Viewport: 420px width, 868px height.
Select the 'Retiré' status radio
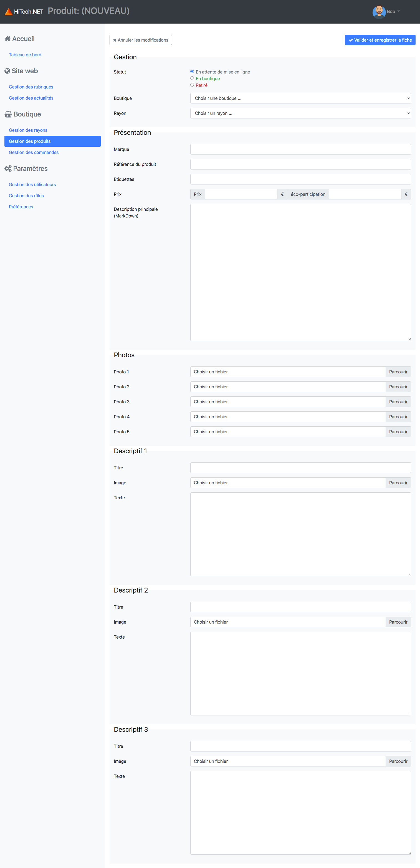pyautogui.click(x=192, y=85)
